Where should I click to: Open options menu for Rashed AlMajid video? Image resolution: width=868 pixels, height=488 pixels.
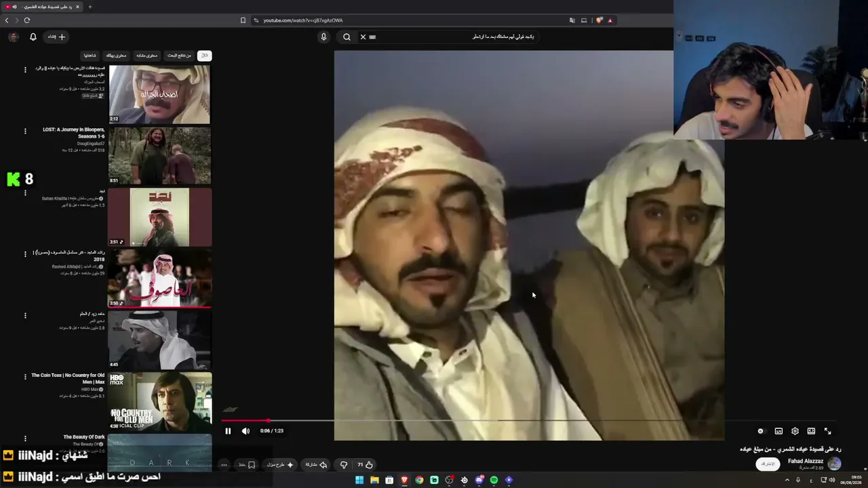click(25, 254)
